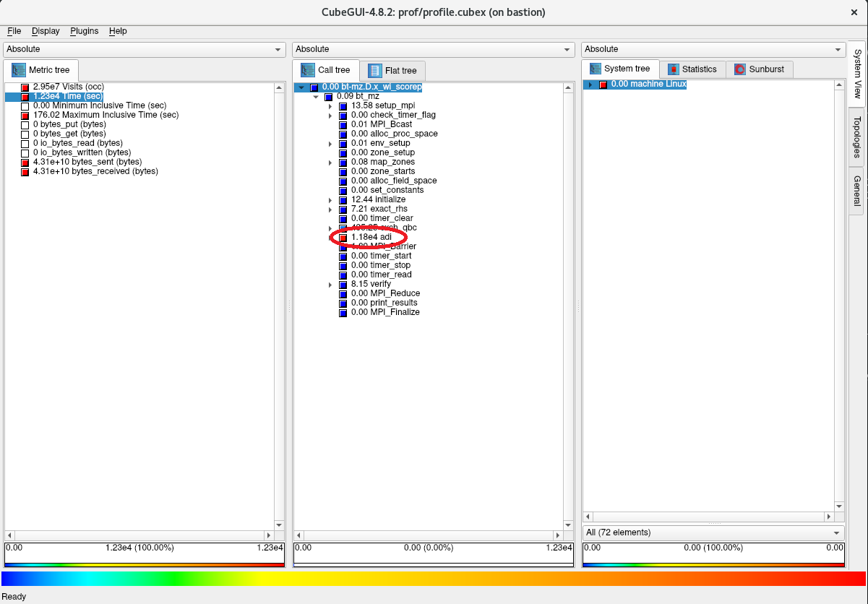Click the white icon beside bytes_put

coord(25,125)
